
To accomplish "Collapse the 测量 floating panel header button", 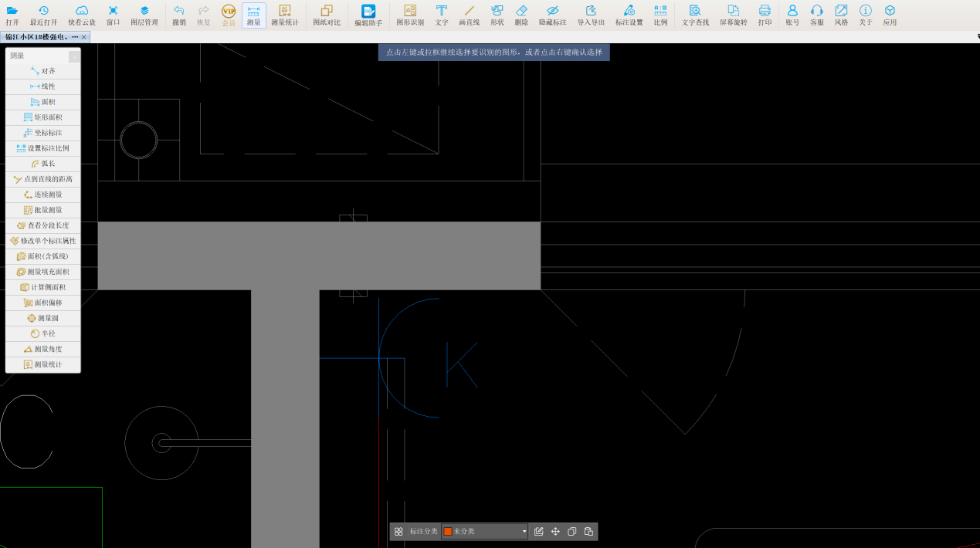I will [x=74, y=56].
